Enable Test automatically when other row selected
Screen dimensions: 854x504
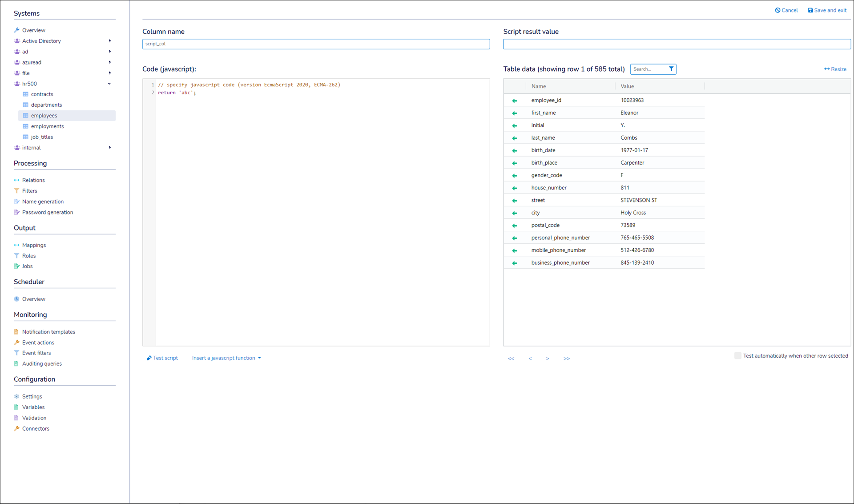click(x=737, y=355)
